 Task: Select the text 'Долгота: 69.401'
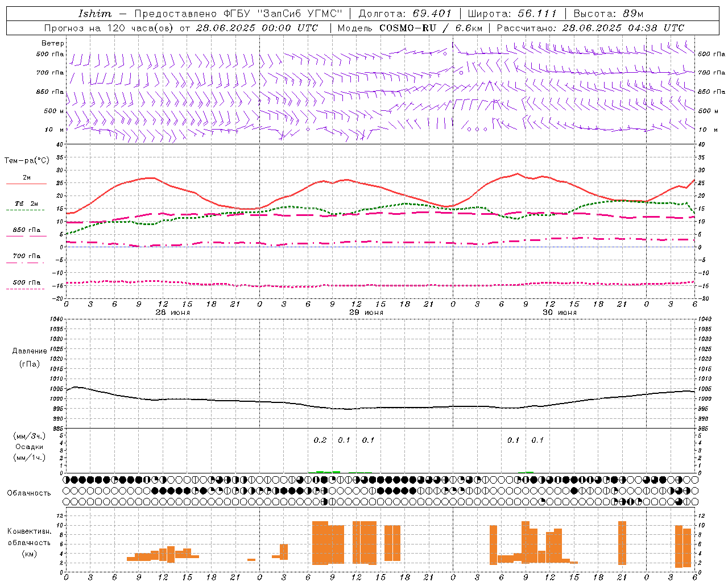coord(405,14)
